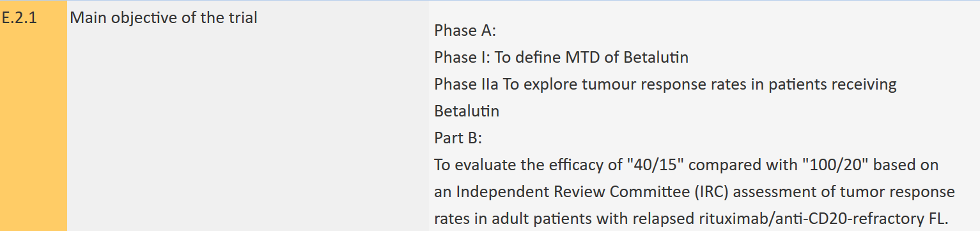Select the 'Main objective of the trial' label
The image size is (980, 231).
[164, 18]
